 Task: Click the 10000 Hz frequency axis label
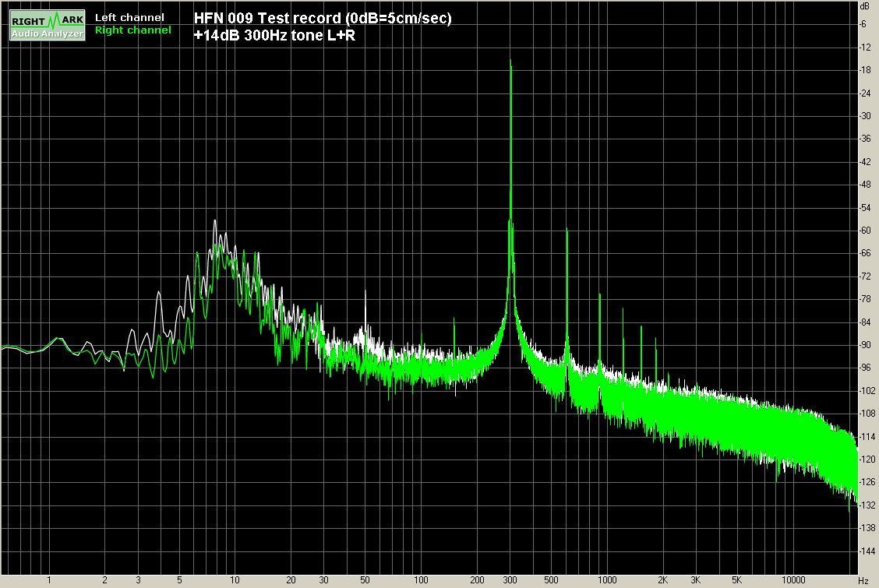click(x=793, y=580)
